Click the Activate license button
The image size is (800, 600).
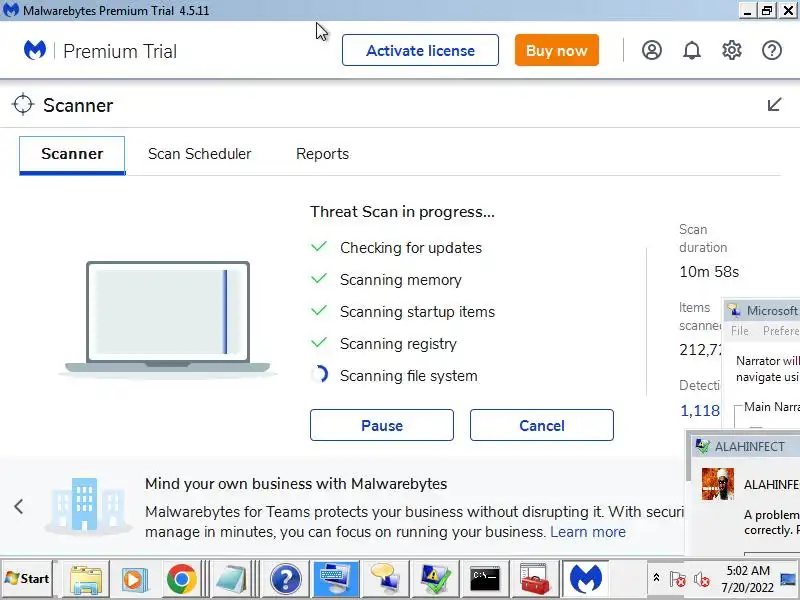420,51
